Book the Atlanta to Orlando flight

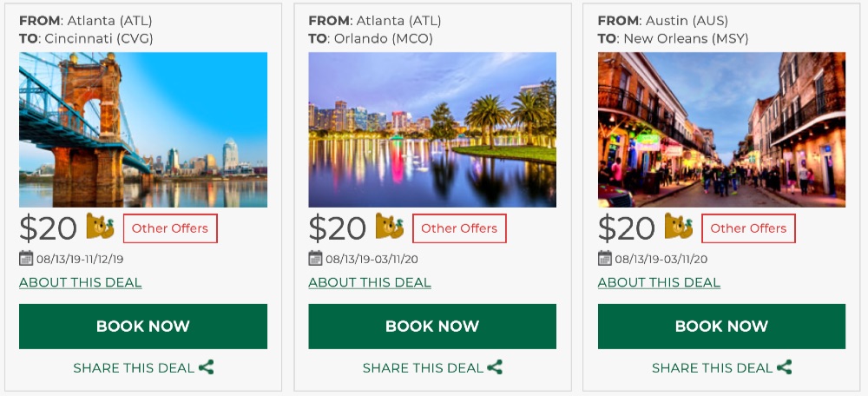pyautogui.click(x=432, y=327)
